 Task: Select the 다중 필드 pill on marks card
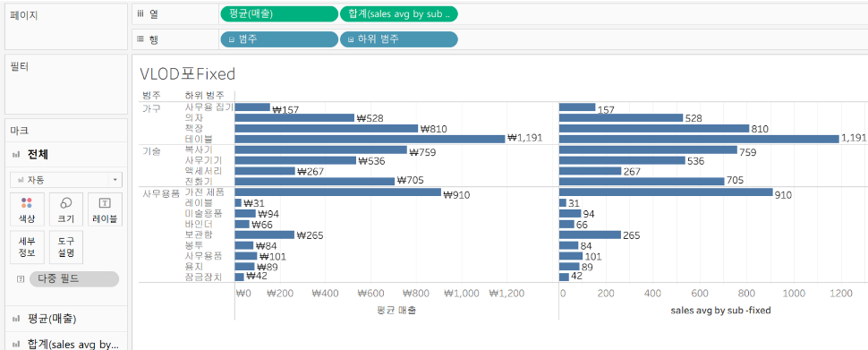(x=74, y=279)
